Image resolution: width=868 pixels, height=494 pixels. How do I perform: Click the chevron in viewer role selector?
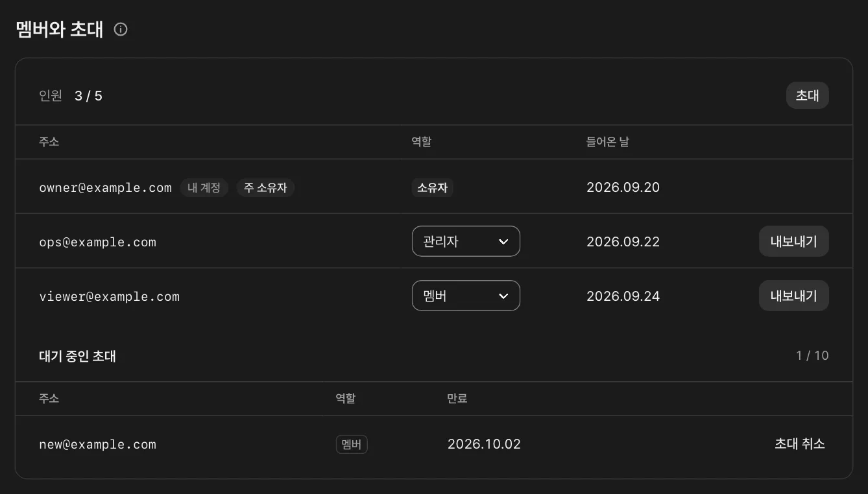pos(503,296)
